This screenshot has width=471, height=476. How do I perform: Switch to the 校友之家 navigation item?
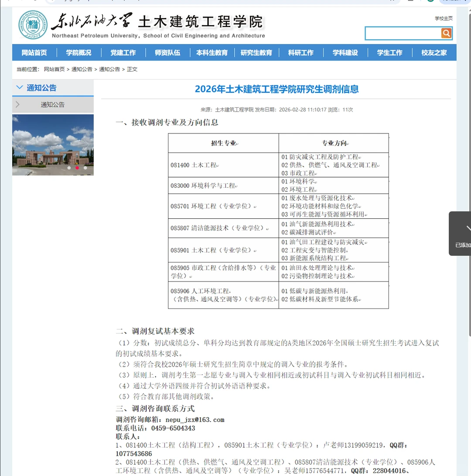433,52
